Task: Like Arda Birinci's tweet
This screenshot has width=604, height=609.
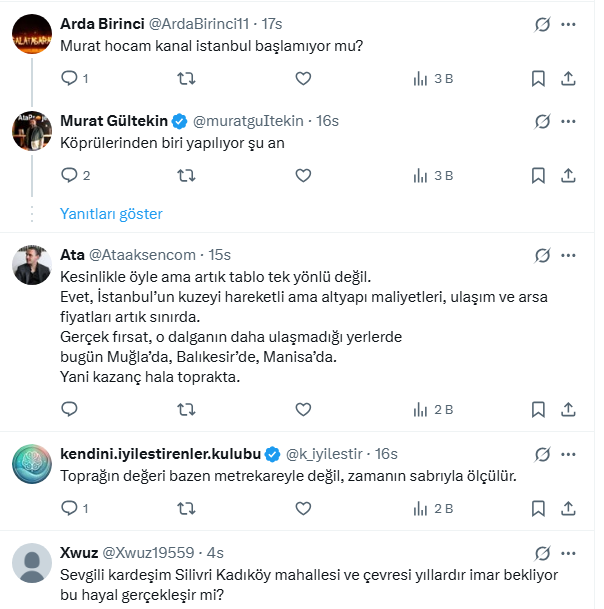Action: pos(304,78)
